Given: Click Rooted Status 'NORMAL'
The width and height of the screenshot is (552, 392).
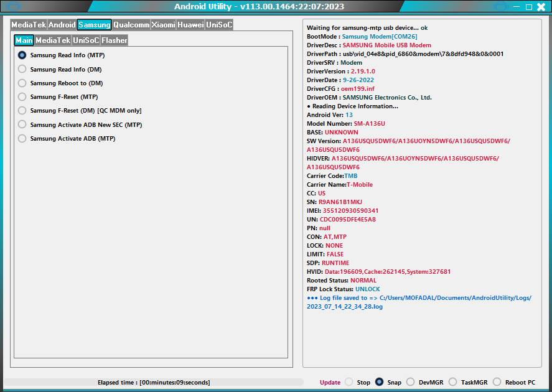Looking at the screenshot, I should (363, 281).
